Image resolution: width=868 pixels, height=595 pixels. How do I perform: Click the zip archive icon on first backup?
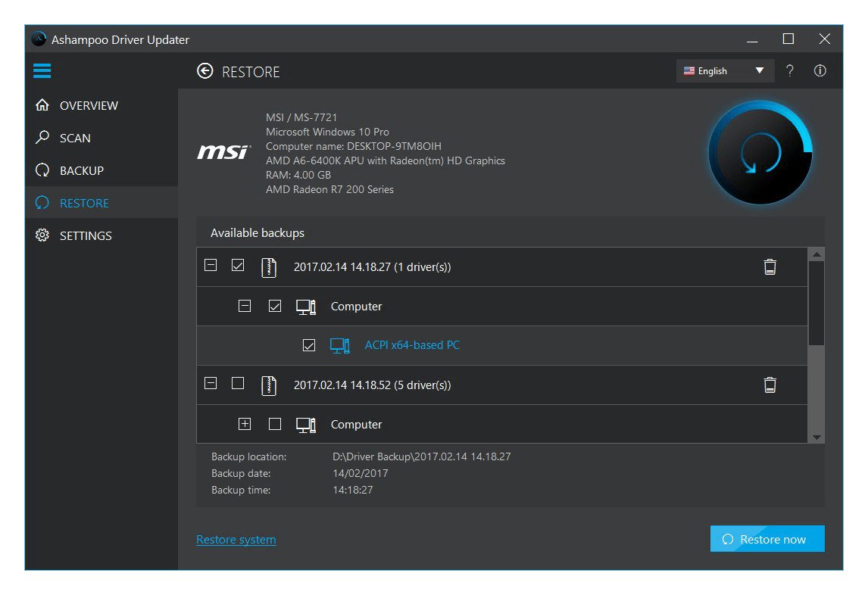pos(268,266)
